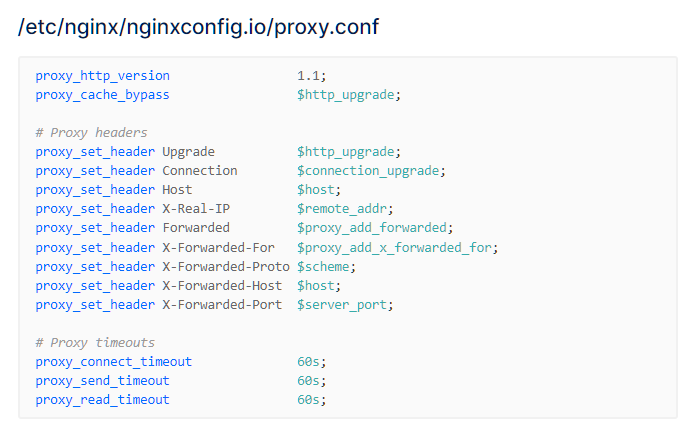
Task: Click the $proxy_add_x_forwarded_for variable
Action: [394, 248]
